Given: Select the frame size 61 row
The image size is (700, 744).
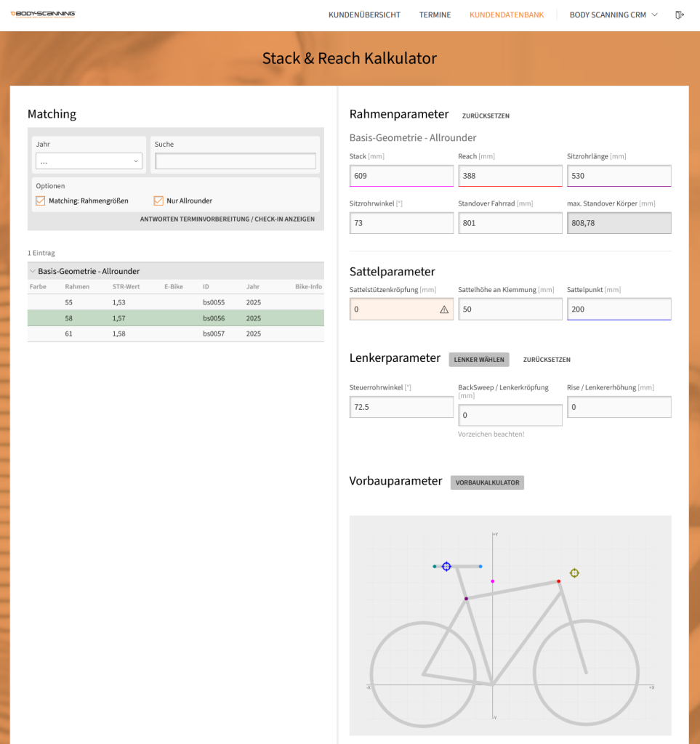Looking at the screenshot, I should point(175,333).
